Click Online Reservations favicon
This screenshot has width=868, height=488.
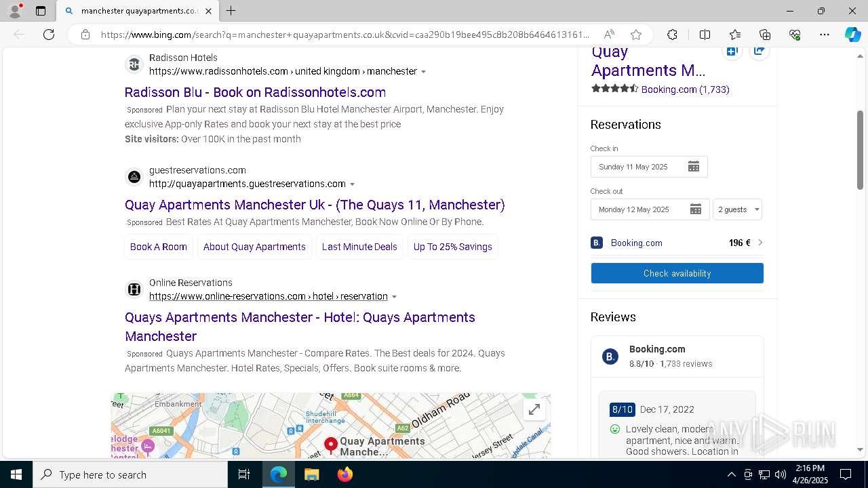[134, 289]
